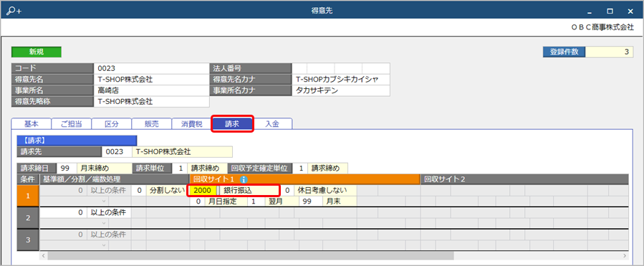
Task: Click the 請求先 code field 0023
Action: pyautogui.click(x=116, y=152)
